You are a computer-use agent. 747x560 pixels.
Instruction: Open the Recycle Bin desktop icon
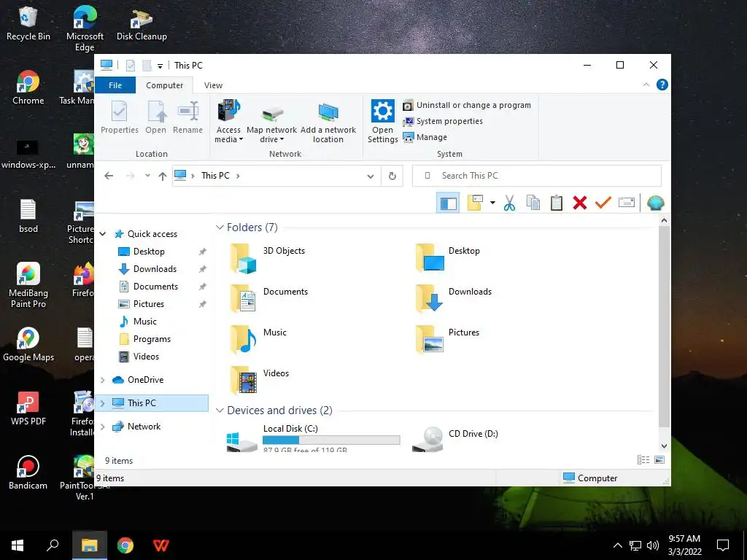coord(28,24)
